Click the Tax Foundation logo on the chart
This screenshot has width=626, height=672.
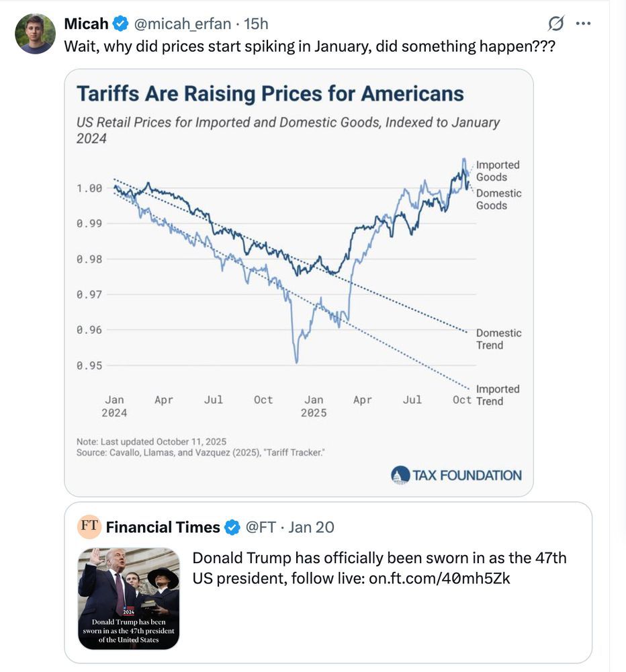click(456, 475)
